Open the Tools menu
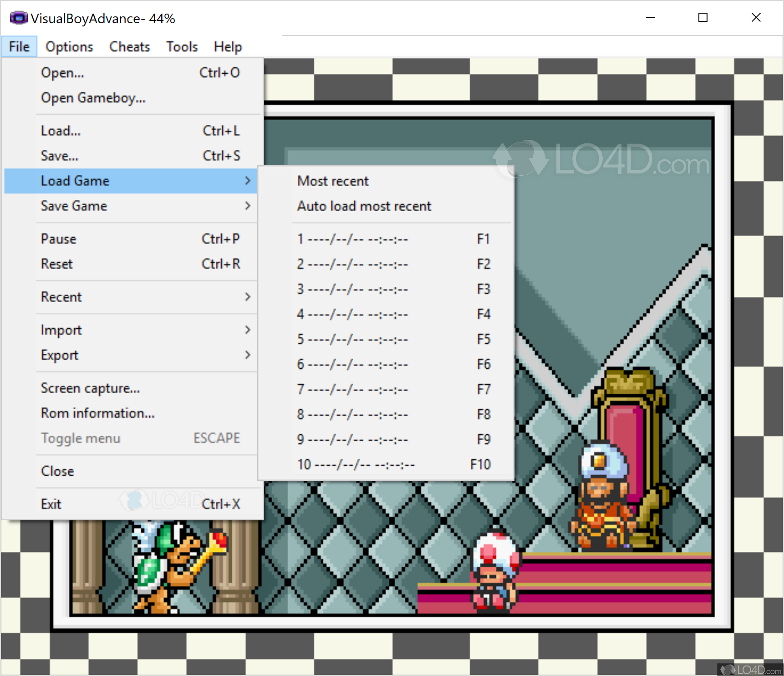This screenshot has width=784, height=676. (x=182, y=47)
